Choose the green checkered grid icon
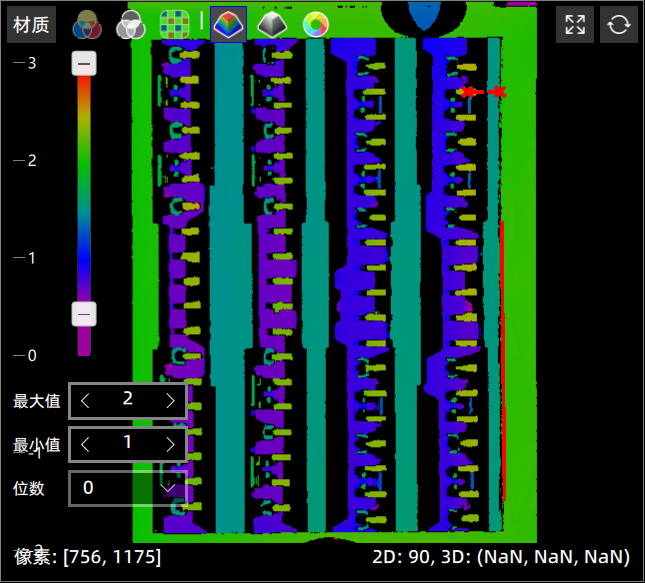 click(x=176, y=25)
